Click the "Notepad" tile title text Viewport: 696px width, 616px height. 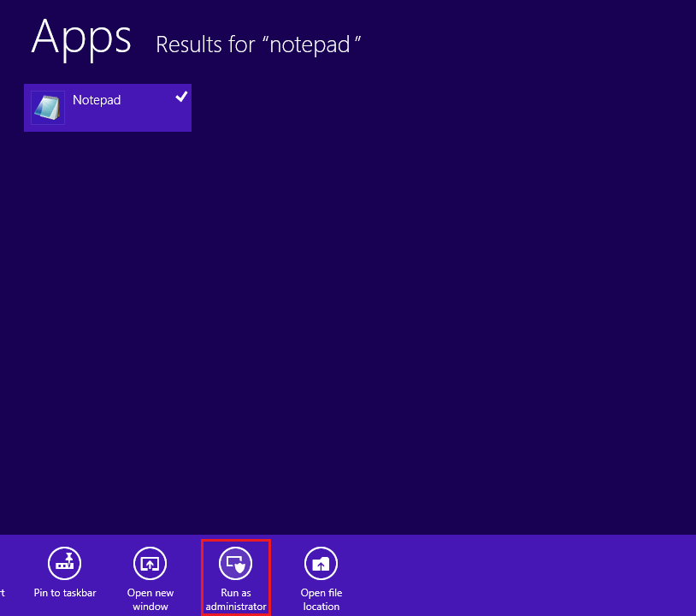(x=97, y=100)
